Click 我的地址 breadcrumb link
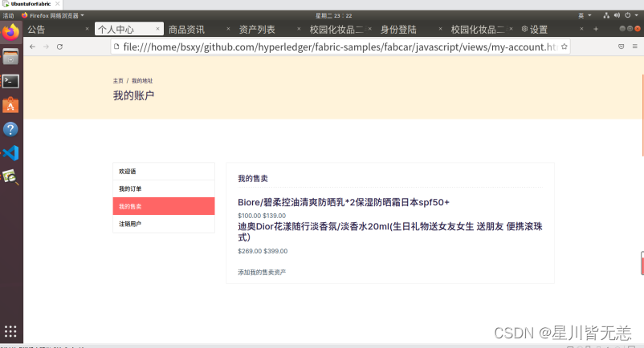Screen dimensions: 644x348 [x=141, y=81]
